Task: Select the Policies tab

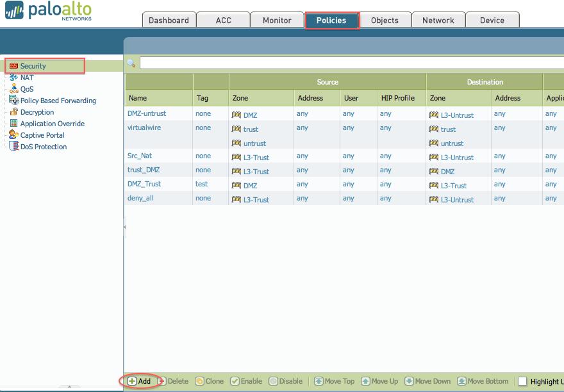Action: click(x=331, y=20)
